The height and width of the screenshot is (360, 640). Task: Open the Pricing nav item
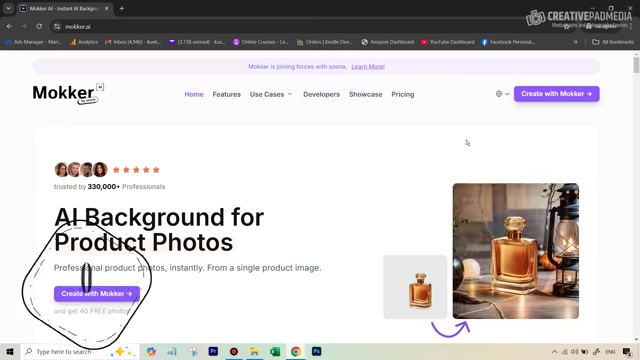tap(402, 94)
